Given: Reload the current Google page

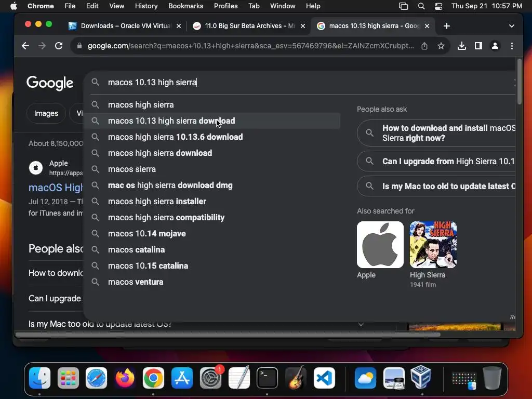Looking at the screenshot, I should [59, 46].
